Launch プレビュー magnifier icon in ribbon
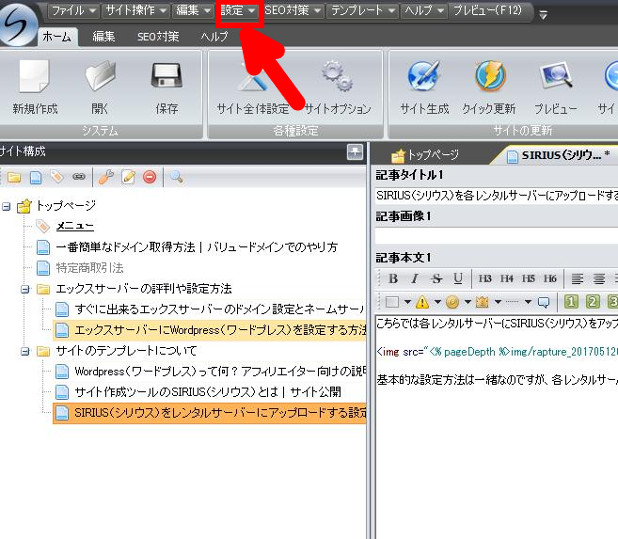This screenshot has height=539, width=618. coord(556,75)
